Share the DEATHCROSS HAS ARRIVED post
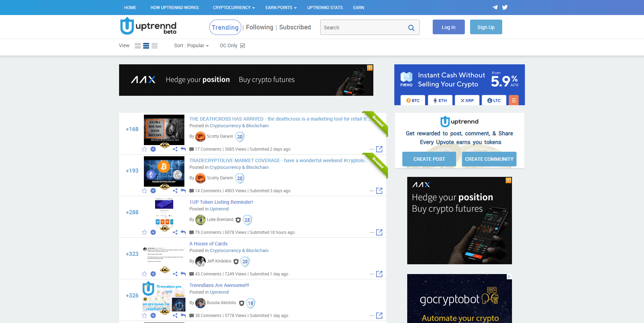 (175, 149)
